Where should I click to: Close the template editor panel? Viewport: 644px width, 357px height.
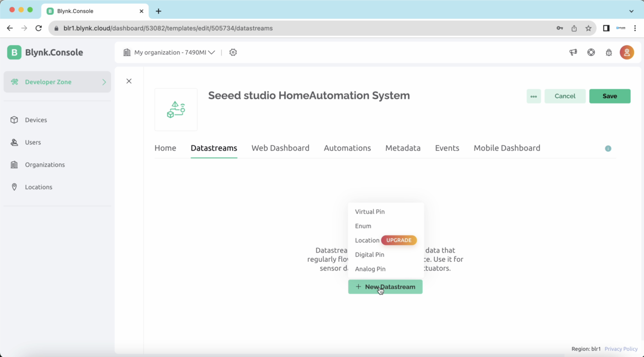tap(129, 80)
